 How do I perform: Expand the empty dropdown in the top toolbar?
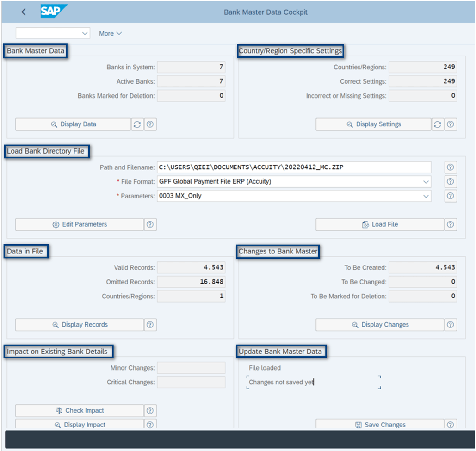84,33
